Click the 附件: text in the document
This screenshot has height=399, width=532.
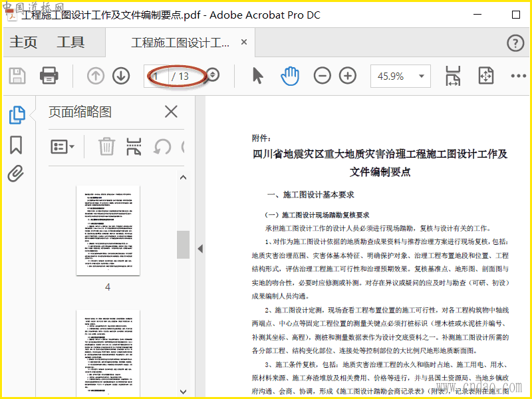coord(261,138)
